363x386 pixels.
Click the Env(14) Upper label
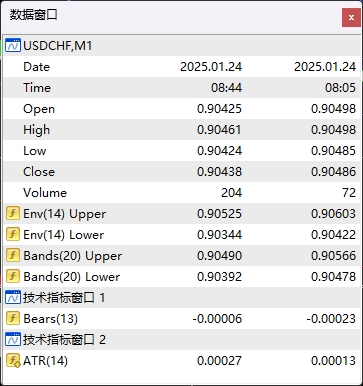[64, 214]
